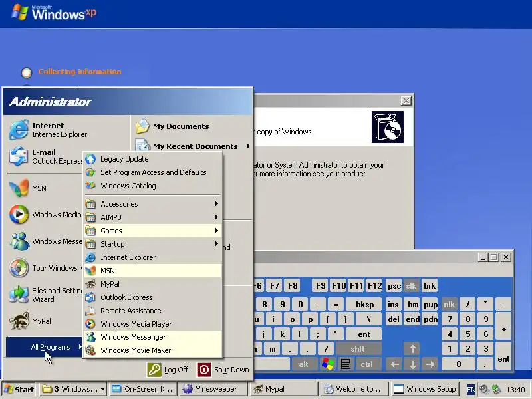
Task: Switch to Windows Setup taskbar button
Action: [425, 389]
